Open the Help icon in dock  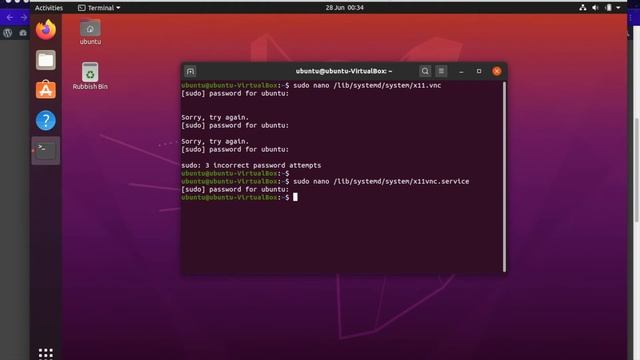[x=46, y=120]
